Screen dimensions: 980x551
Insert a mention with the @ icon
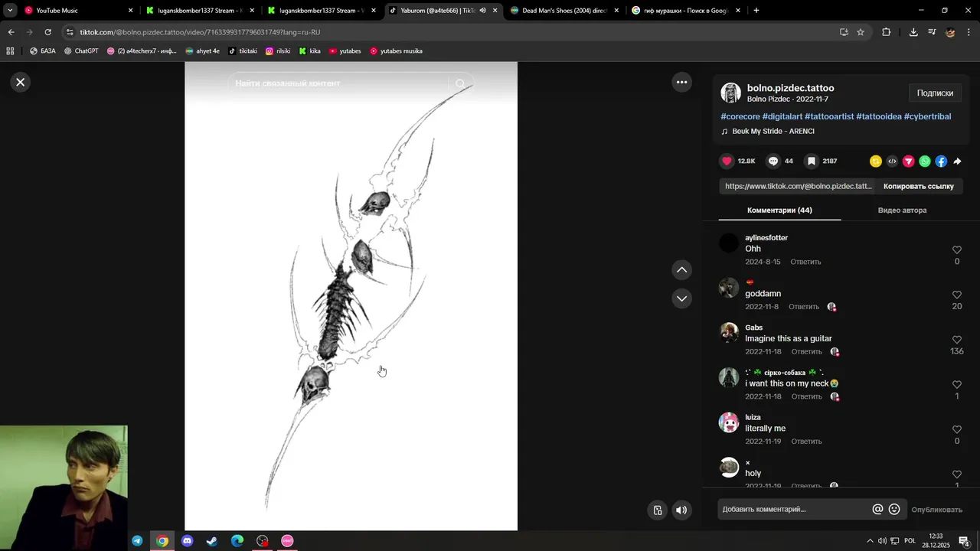(x=877, y=509)
